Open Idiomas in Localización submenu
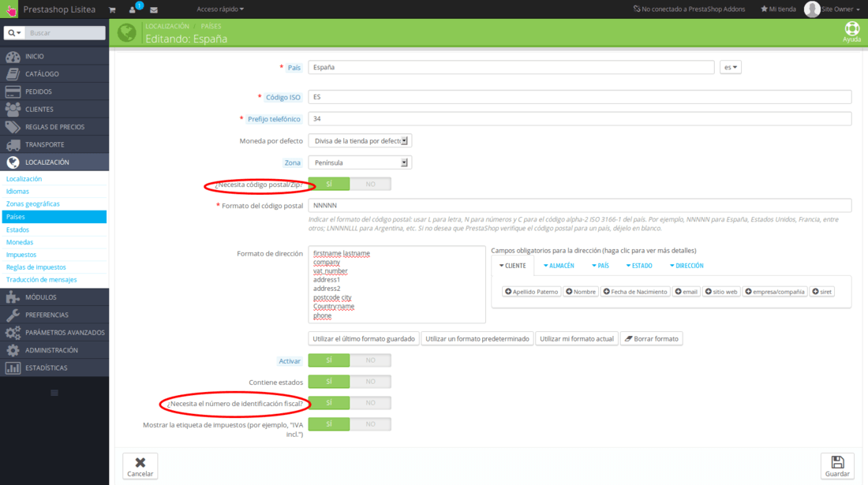 coord(17,192)
